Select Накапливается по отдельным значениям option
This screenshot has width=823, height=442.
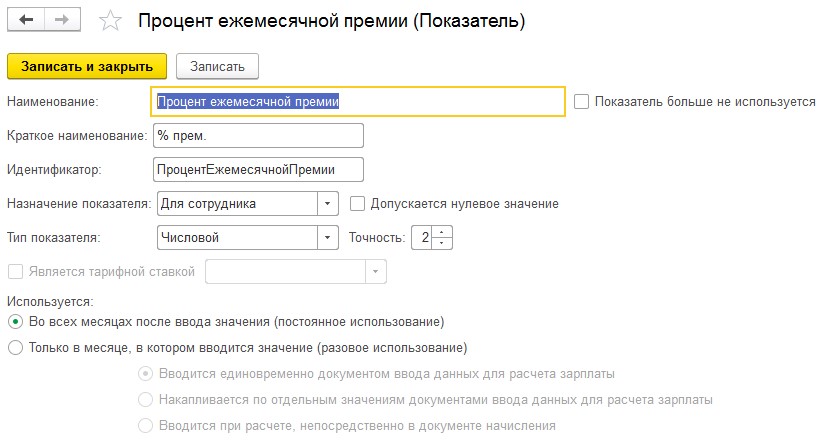145,399
